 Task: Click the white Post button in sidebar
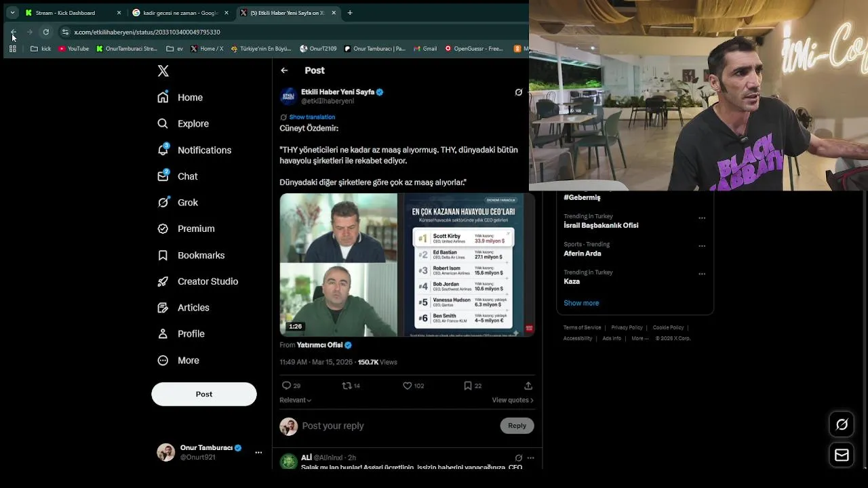coord(204,394)
